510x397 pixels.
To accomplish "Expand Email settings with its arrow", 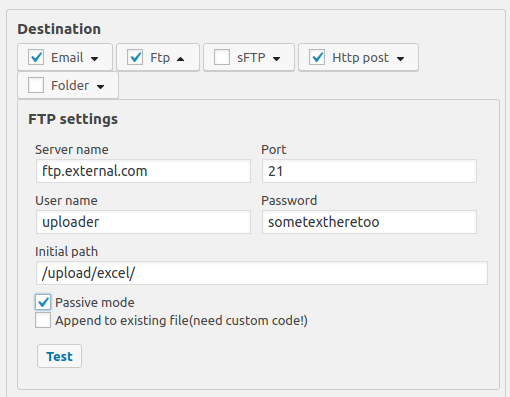I will (95, 59).
